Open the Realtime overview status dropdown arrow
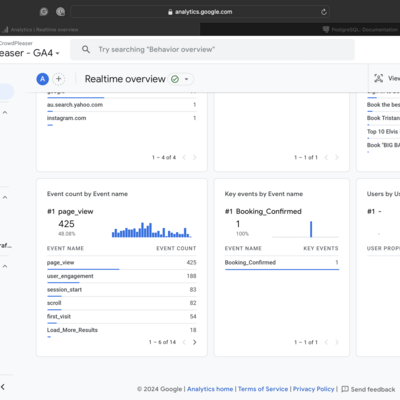 pyautogui.click(x=187, y=79)
